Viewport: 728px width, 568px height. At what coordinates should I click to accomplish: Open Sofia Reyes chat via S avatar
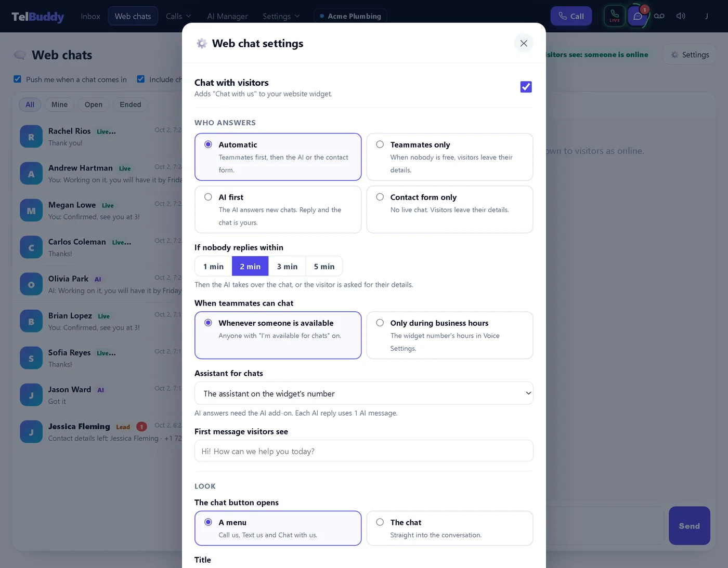(31, 359)
